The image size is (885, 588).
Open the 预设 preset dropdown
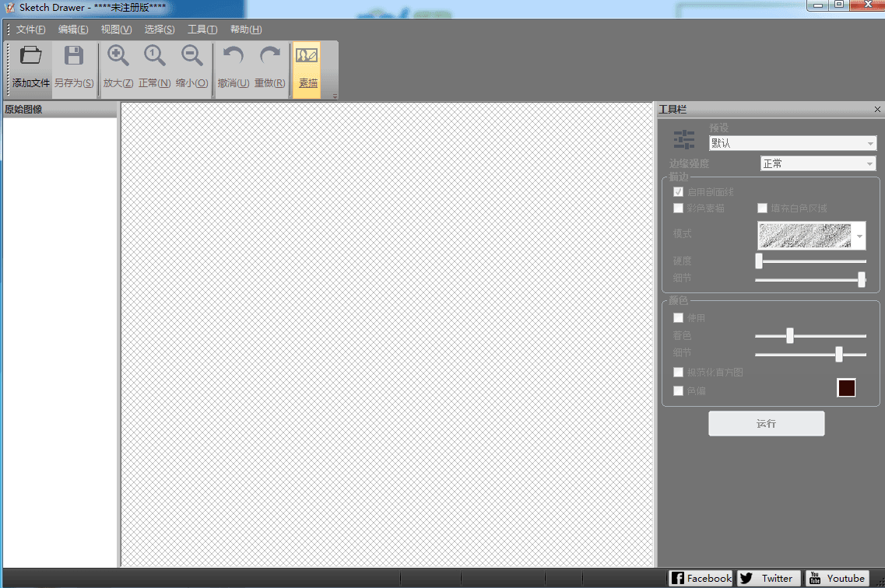pos(792,143)
